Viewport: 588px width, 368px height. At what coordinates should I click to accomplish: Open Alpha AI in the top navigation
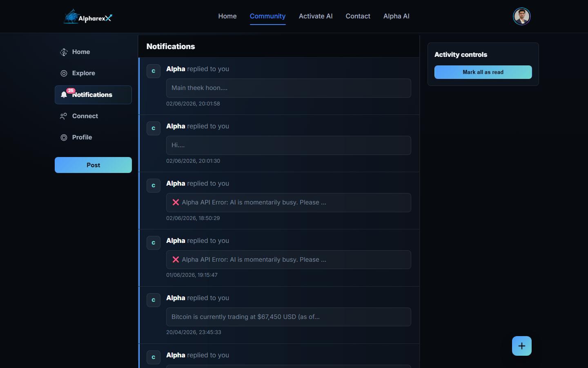[x=396, y=16]
